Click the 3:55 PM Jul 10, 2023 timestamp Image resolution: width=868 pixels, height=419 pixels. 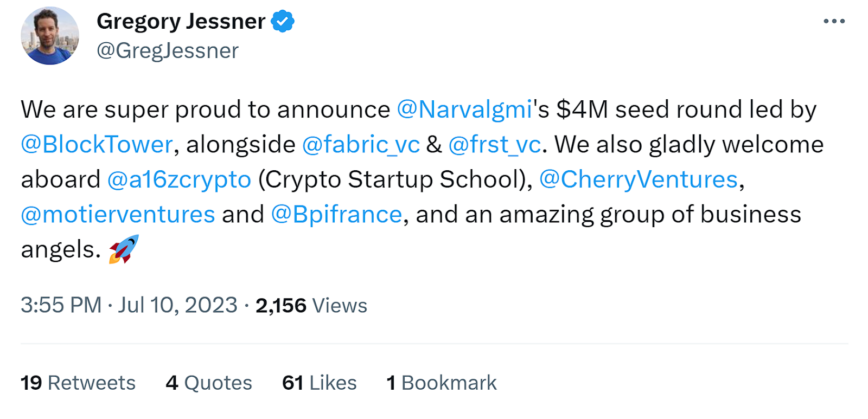[129, 305]
